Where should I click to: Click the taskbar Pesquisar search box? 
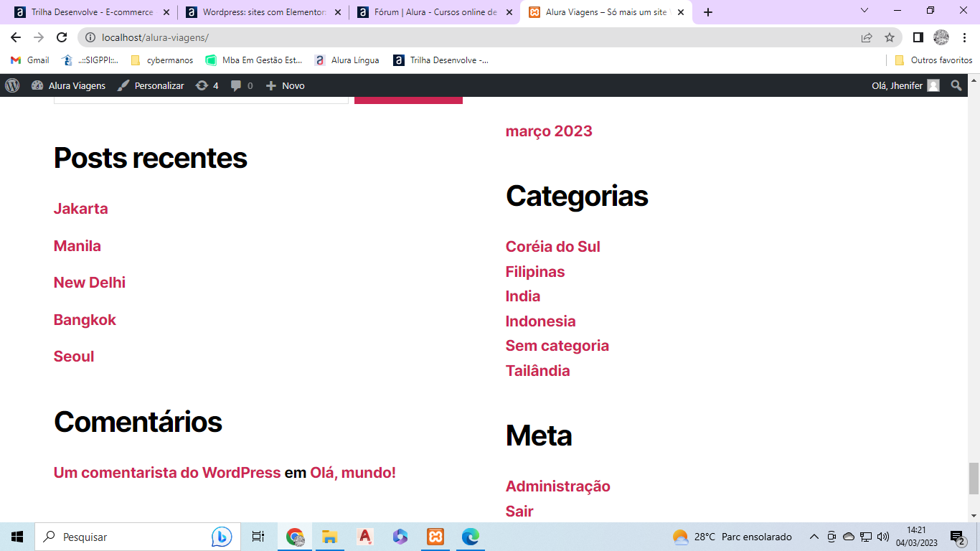[137, 537]
